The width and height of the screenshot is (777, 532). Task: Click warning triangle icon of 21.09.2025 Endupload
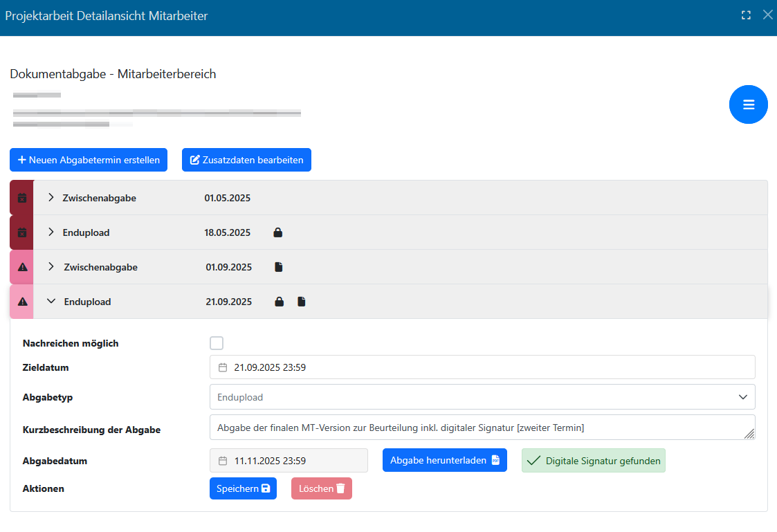tap(22, 302)
